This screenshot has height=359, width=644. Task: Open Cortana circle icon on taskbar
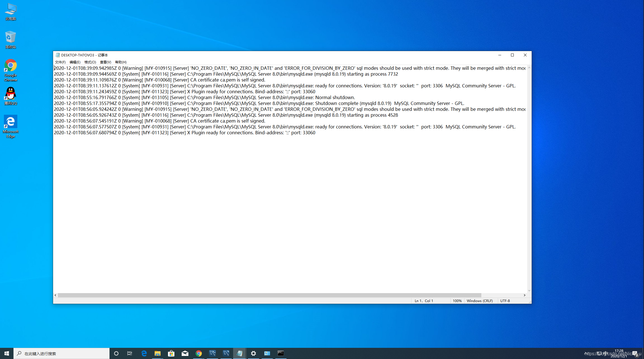click(116, 353)
